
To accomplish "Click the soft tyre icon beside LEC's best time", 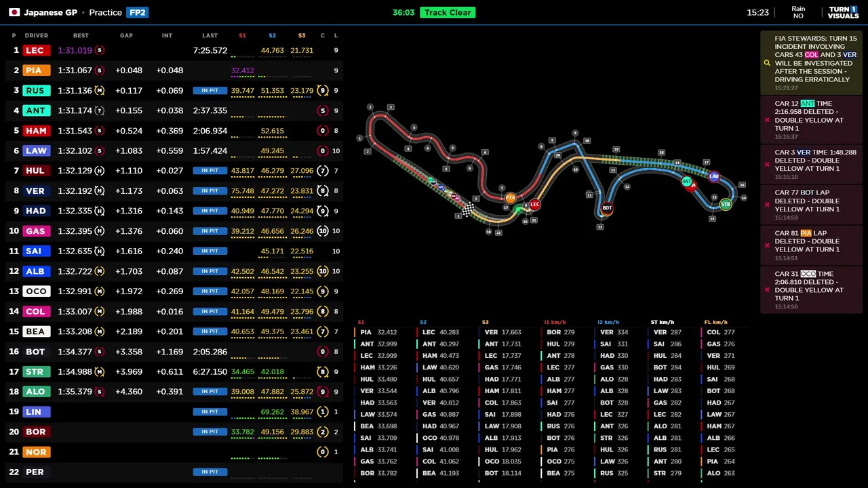I will (x=100, y=50).
